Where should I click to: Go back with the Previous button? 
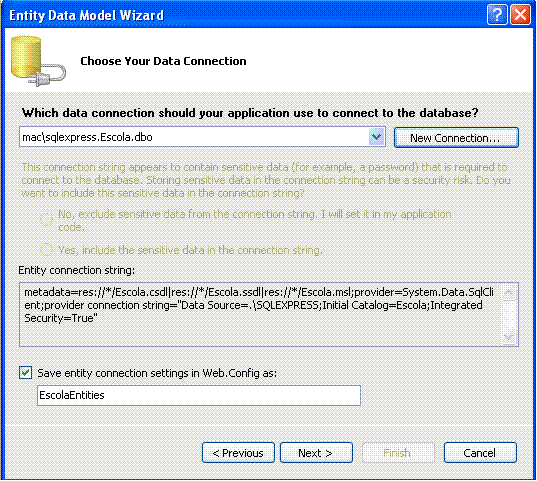(x=238, y=453)
